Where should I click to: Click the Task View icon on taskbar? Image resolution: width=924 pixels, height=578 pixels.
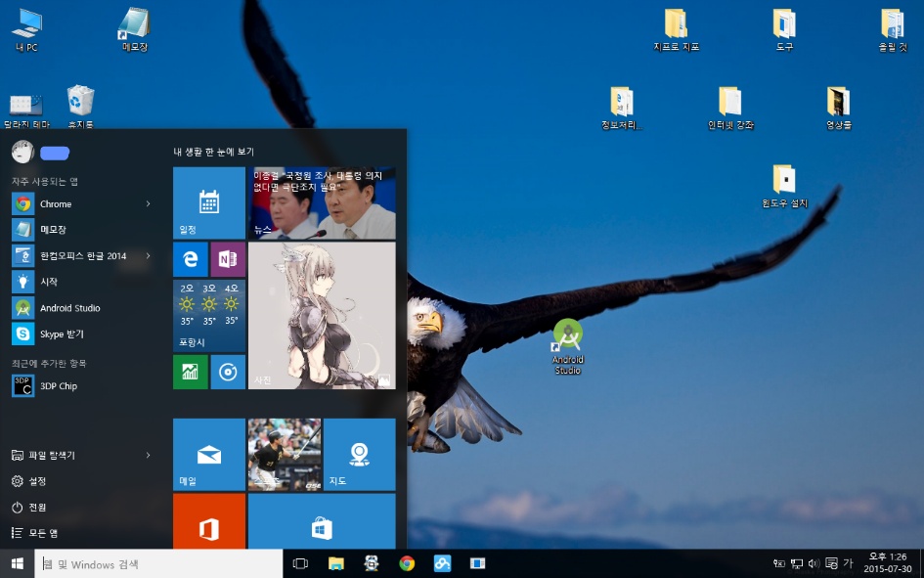click(x=300, y=563)
